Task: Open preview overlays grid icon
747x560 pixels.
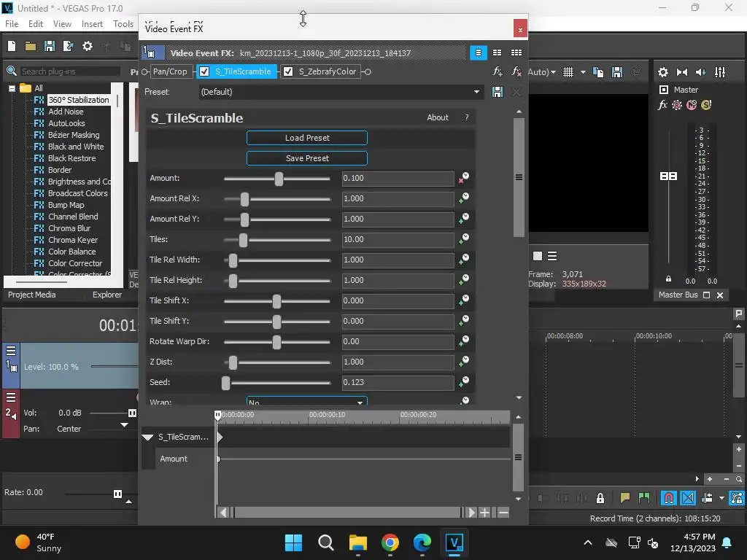Action: [568, 72]
